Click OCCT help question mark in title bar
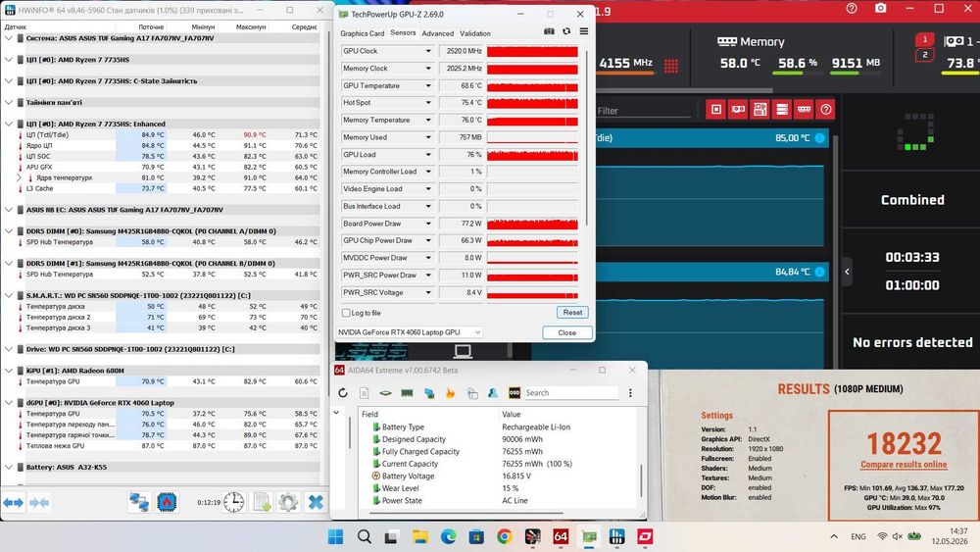 tap(852, 9)
